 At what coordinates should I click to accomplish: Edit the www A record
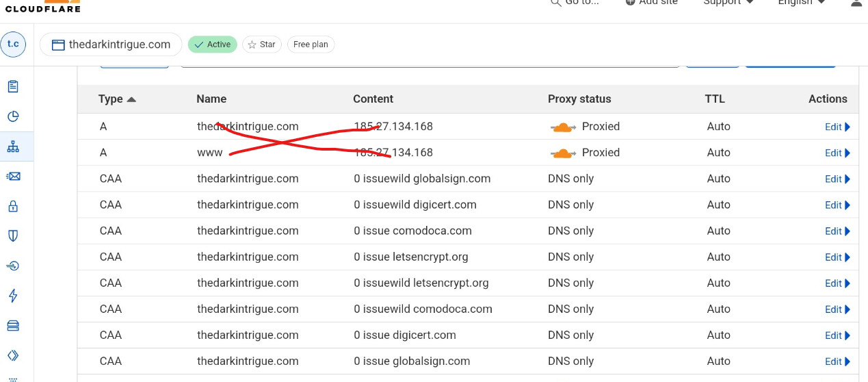(x=837, y=153)
